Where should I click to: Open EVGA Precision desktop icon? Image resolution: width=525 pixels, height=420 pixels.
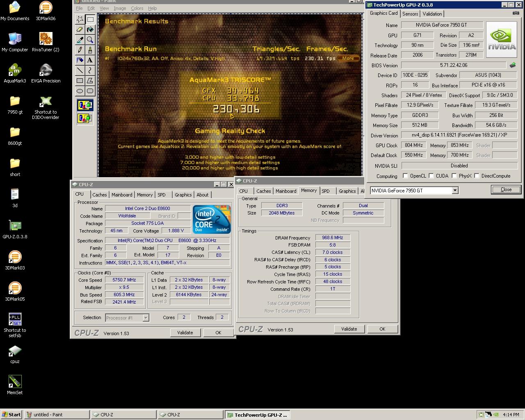click(x=46, y=73)
